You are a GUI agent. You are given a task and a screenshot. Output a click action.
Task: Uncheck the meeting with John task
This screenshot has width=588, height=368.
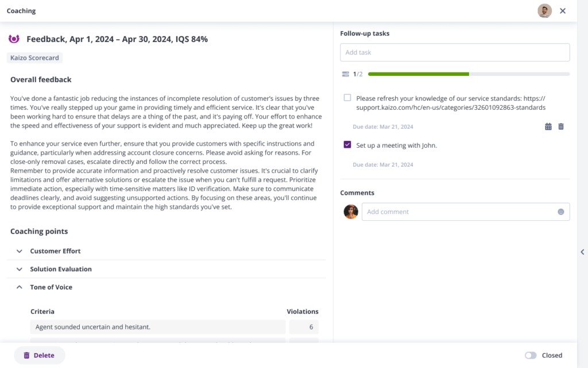tap(347, 145)
